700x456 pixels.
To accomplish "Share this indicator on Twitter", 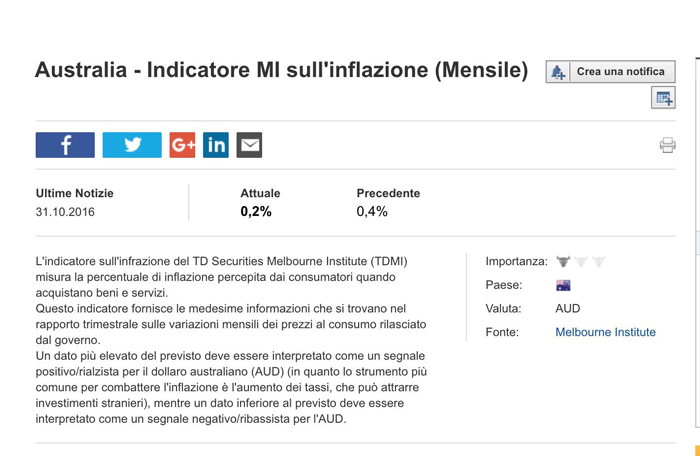I will click(132, 145).
